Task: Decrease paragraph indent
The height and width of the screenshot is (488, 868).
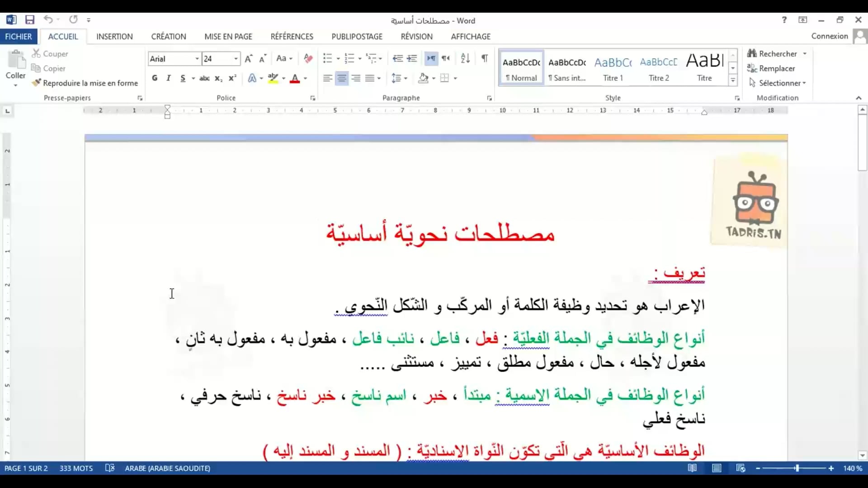Action: coord(398,58)
